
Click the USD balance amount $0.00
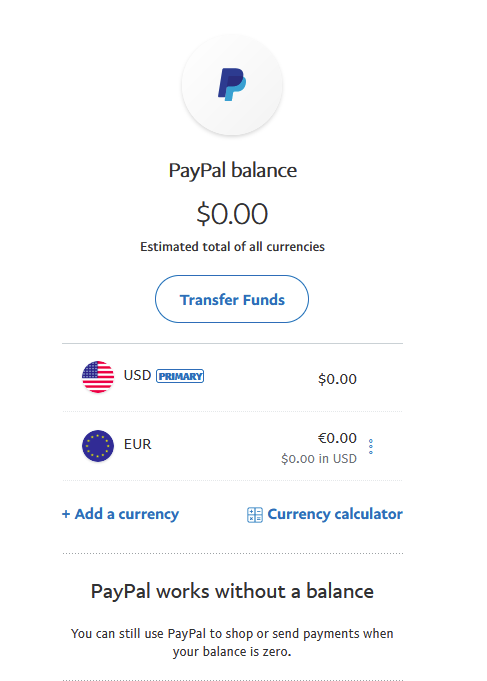(337, 379)
